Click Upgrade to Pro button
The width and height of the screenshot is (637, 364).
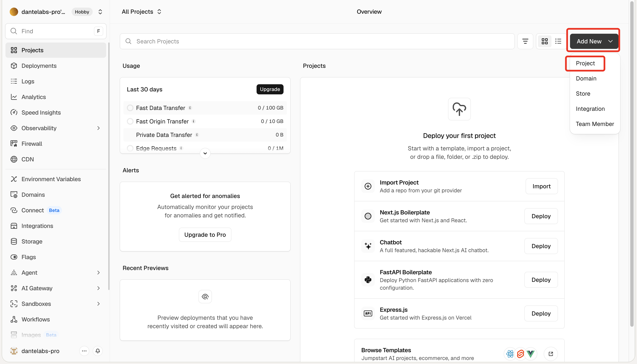[x=205, y=234]
